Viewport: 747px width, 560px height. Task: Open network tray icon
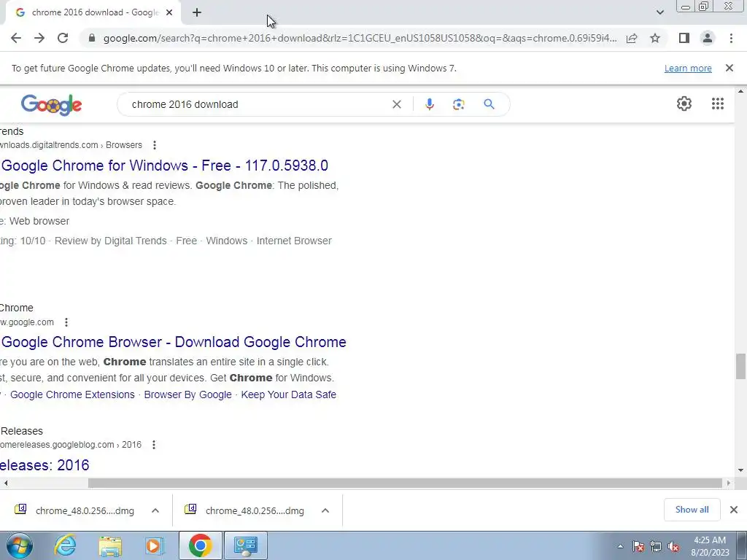(656, 547)
